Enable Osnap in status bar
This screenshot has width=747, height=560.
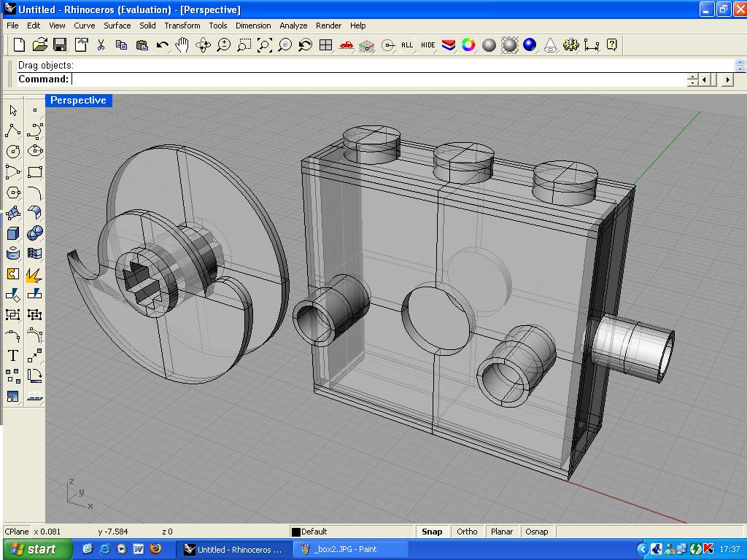tap(537, 532)
